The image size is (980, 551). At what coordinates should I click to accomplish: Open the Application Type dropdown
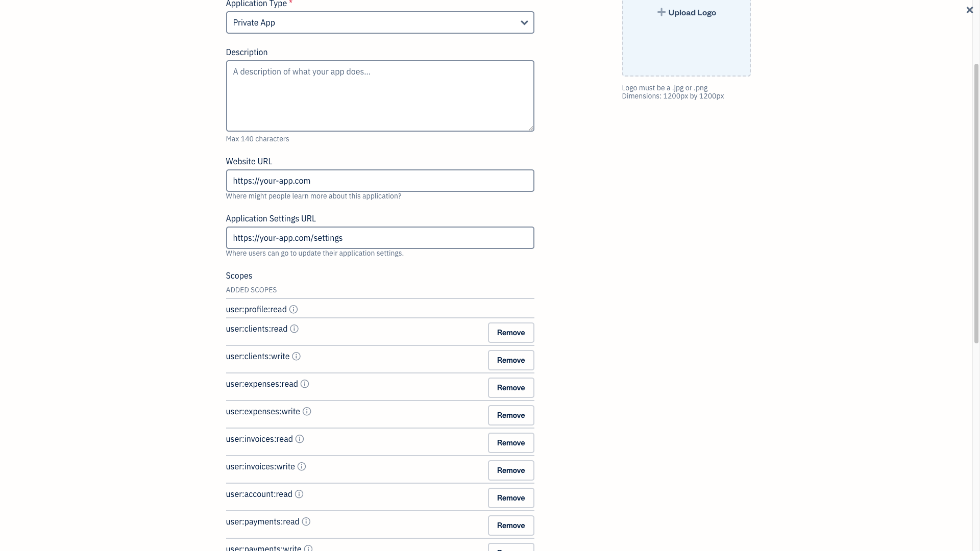tap(380, 22)
